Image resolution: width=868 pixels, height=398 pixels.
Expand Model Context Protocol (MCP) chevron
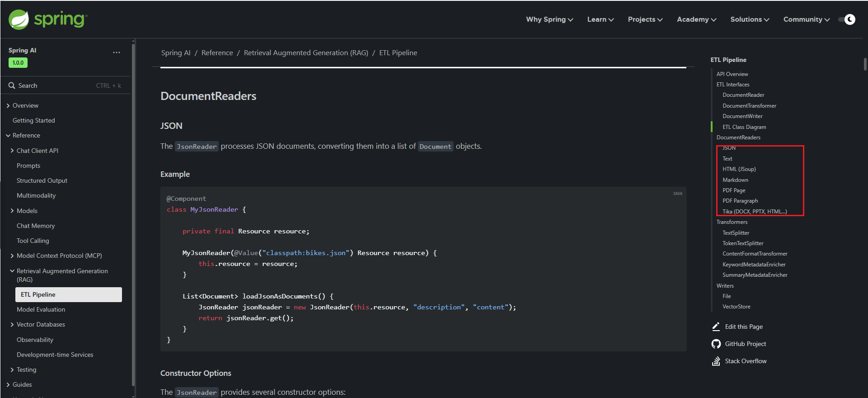[x=12, y=256]
